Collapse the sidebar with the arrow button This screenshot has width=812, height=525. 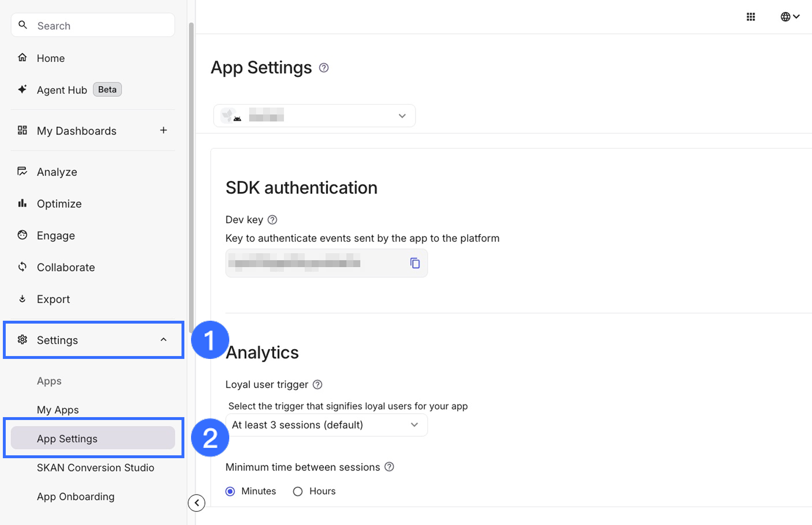tap(196, 503)
